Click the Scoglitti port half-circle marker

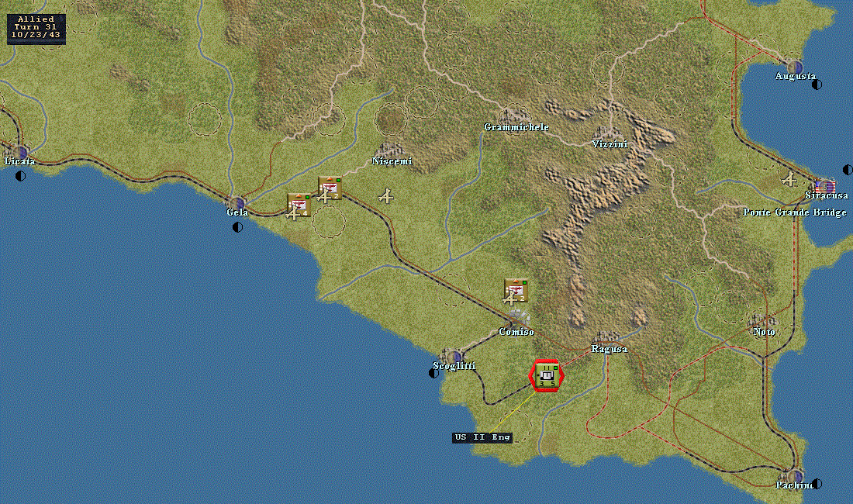pos(433,373)
